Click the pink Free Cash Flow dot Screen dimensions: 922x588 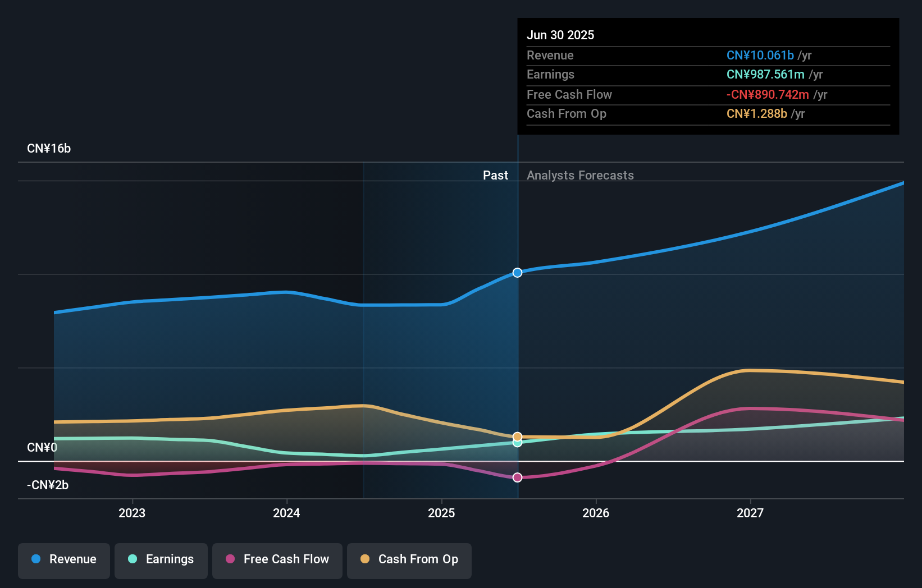point(230,559)
